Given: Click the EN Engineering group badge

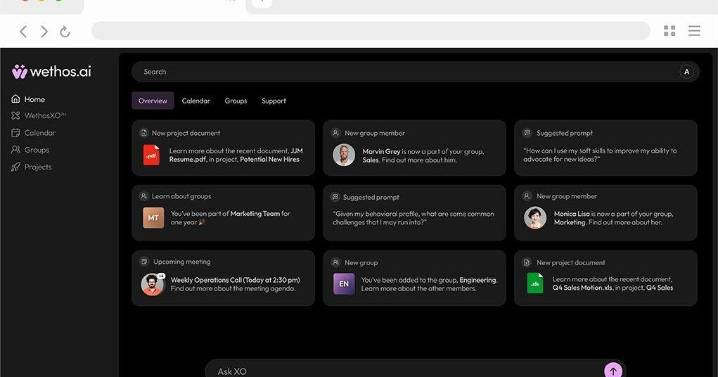Looking at the screenshot, I should [344, 284].
